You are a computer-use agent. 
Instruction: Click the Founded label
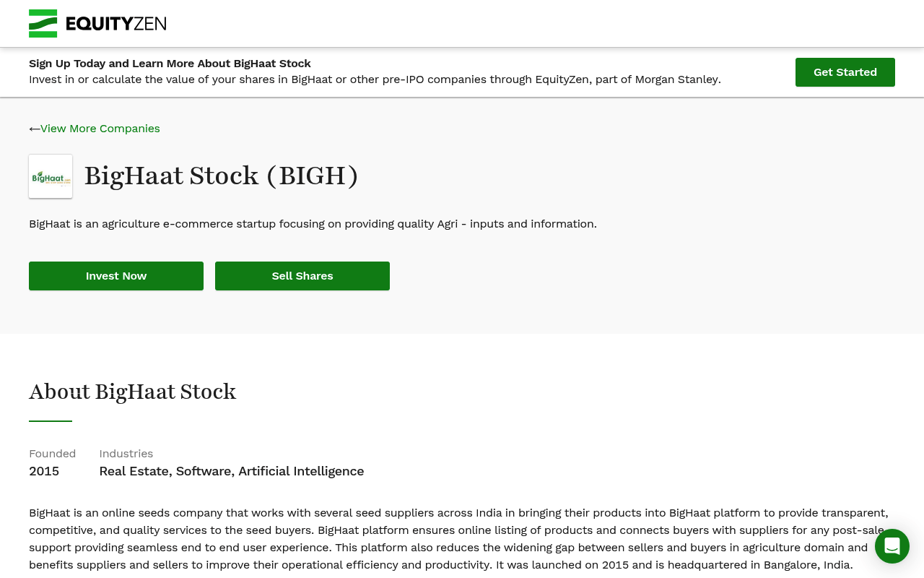tap(52, 454)
